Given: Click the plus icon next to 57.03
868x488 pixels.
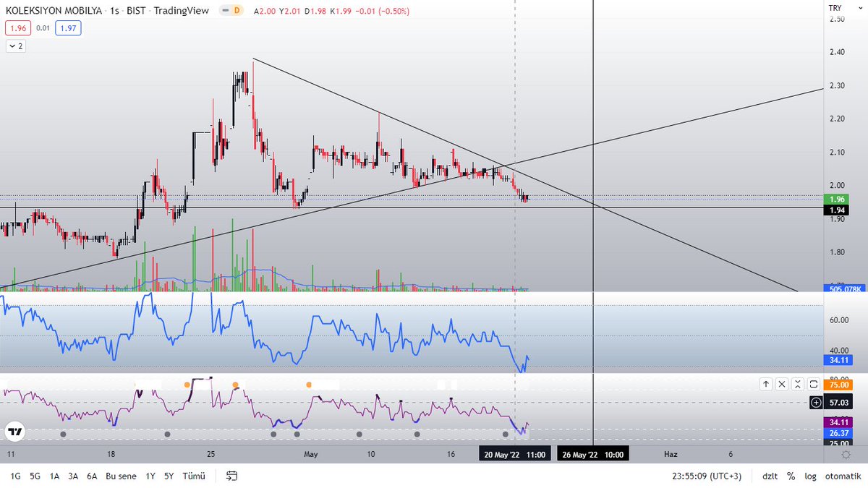Looking at the screenshot, I should [x=817, y=402].
